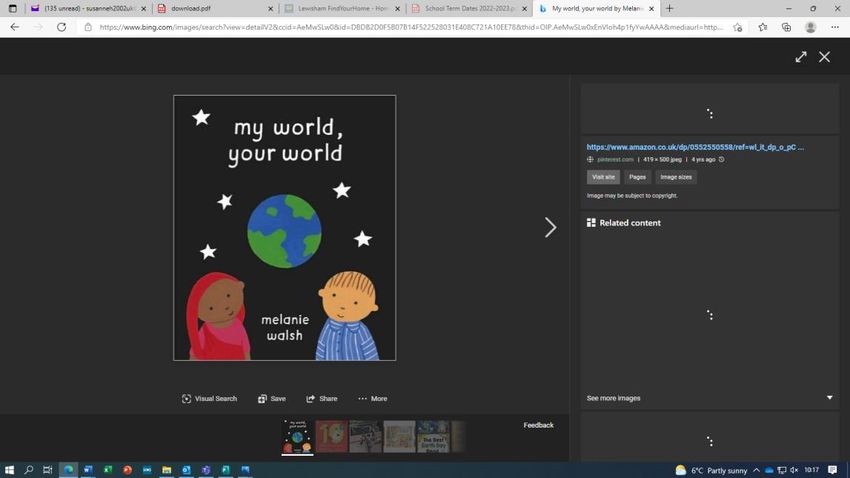
Task: Show hidden system tray icons
Action: (756, 470)
